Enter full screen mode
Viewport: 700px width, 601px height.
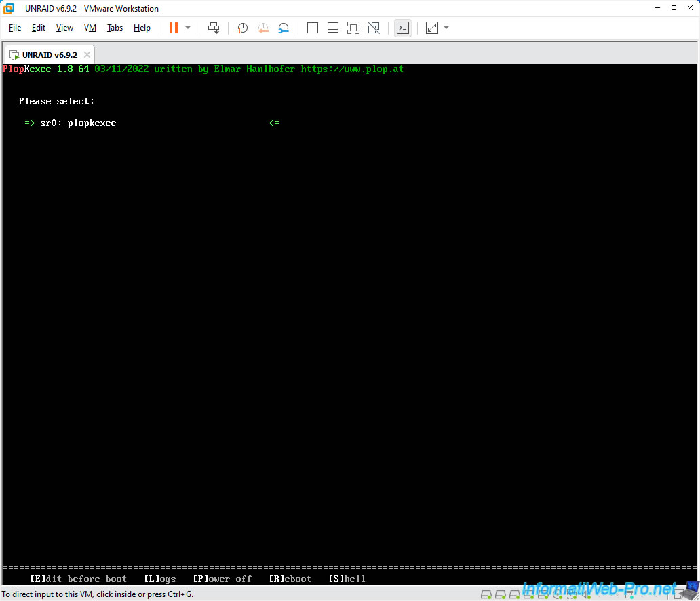click(353, 28)
